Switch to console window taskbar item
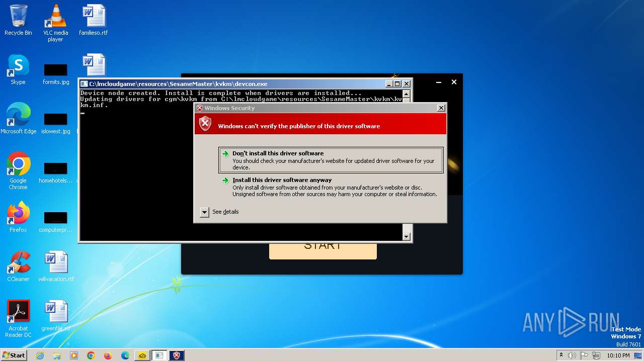This screenshot has width=644, height=362. pyautogui.click(x=159, y=355)
